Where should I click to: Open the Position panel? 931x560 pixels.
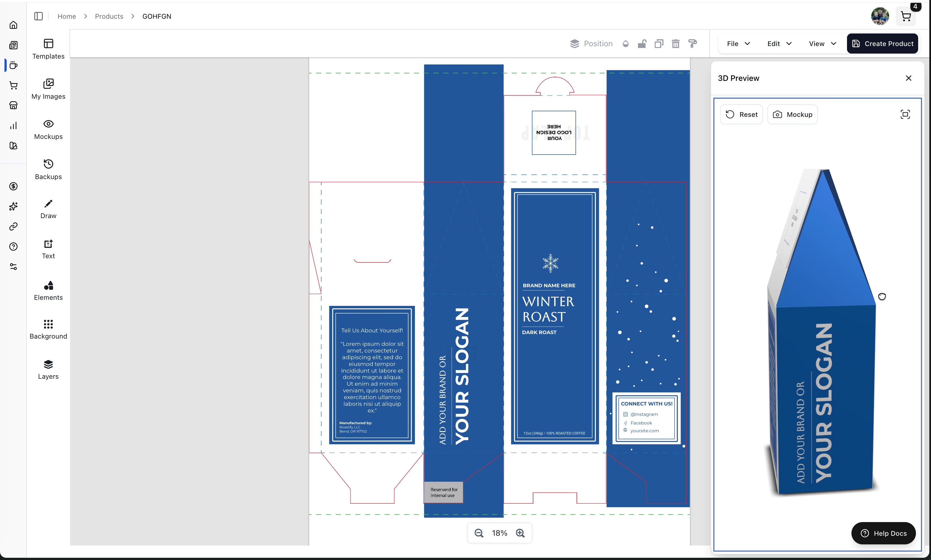click(591, 44)
